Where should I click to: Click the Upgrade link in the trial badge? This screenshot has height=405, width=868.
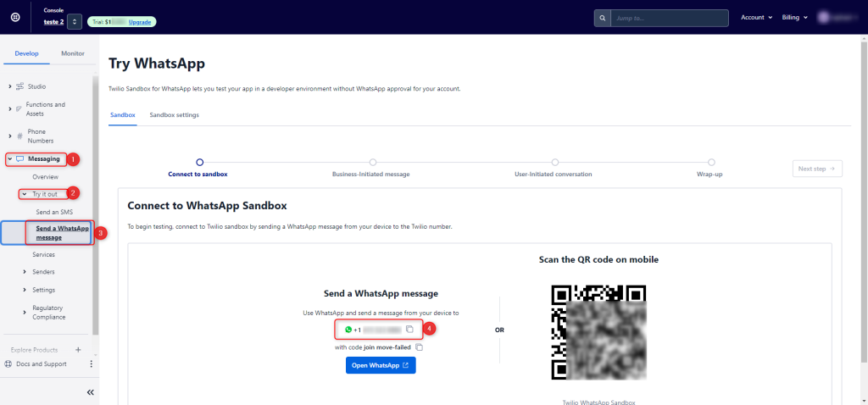click(141, 21)
